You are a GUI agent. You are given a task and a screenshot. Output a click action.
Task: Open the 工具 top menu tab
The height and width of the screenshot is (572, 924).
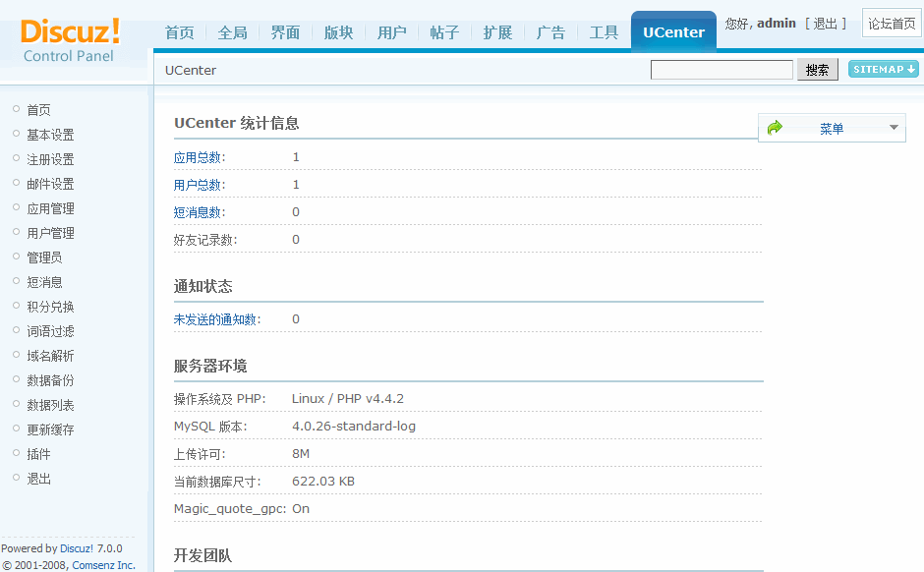(x=604, y=32)
